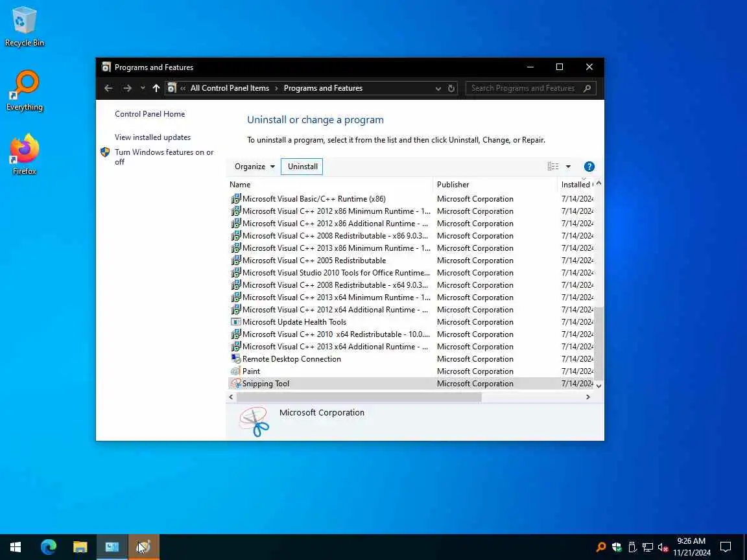This screenshot has width=747, height=560.
Task: Select Visual C++ 2008 Redistributable x86 row
Action: [x=411, y=236]
